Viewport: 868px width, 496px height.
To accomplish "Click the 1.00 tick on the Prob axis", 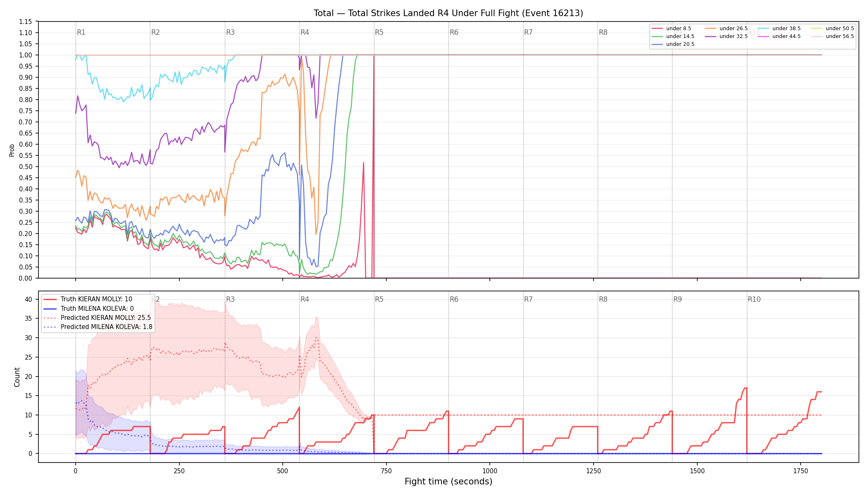I will [x=26, y=55].
